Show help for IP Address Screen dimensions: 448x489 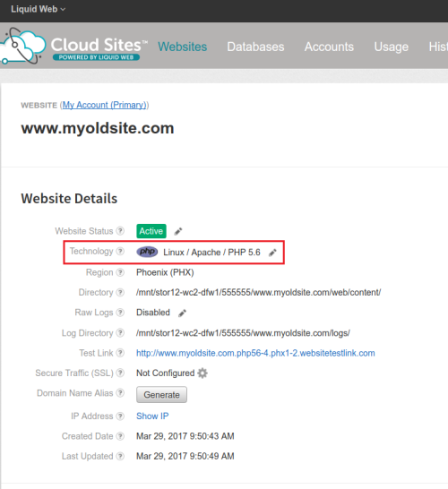pos(120,416)
